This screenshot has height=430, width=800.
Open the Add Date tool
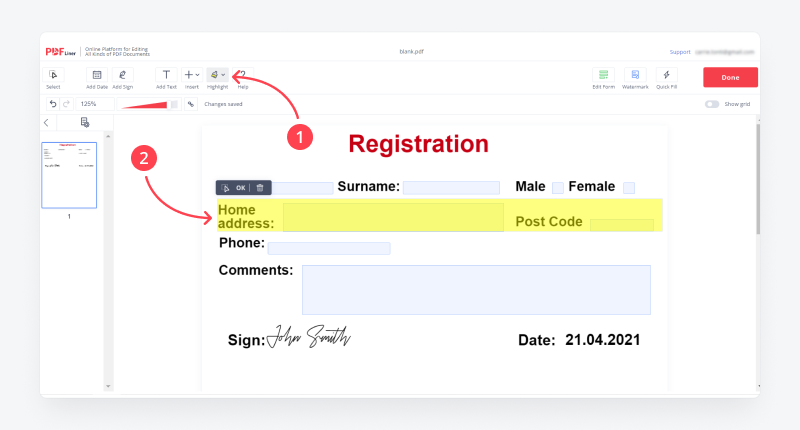(x=96, y=75)
